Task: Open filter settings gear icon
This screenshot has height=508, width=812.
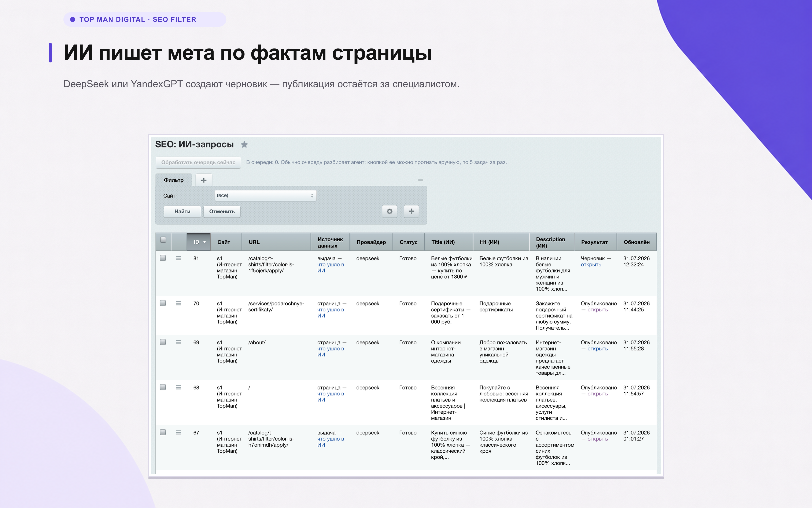Action: coord(390,211)
